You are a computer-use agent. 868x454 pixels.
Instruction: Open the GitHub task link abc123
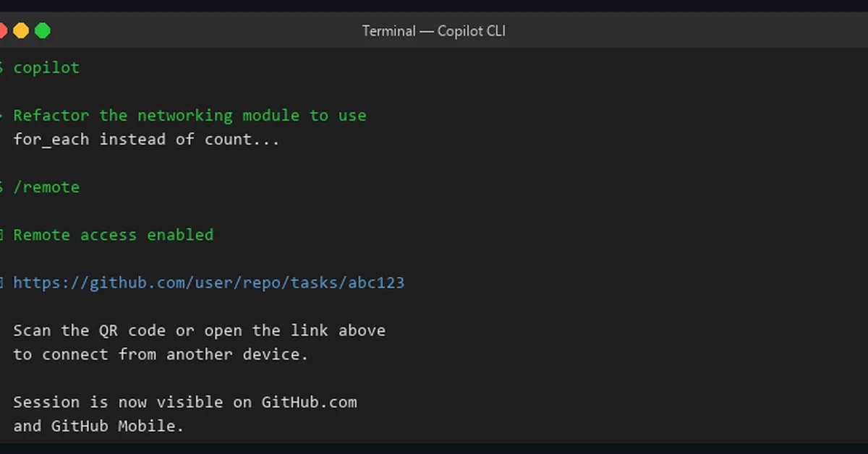pos(209,282)
